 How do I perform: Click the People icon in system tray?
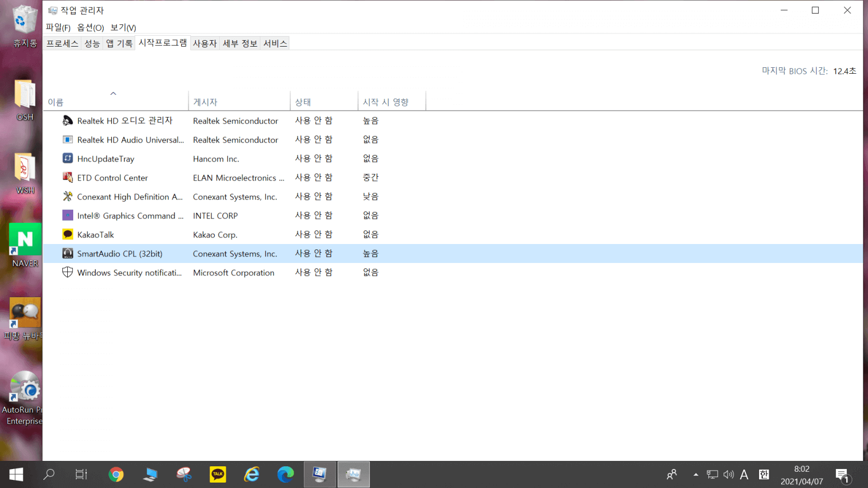(x=672, y=474)
